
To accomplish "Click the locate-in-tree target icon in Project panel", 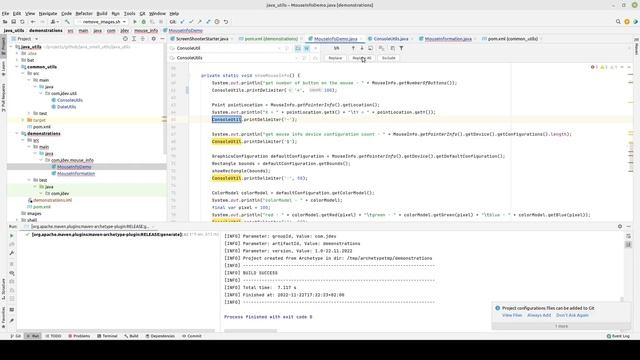I will coord(125,39).
